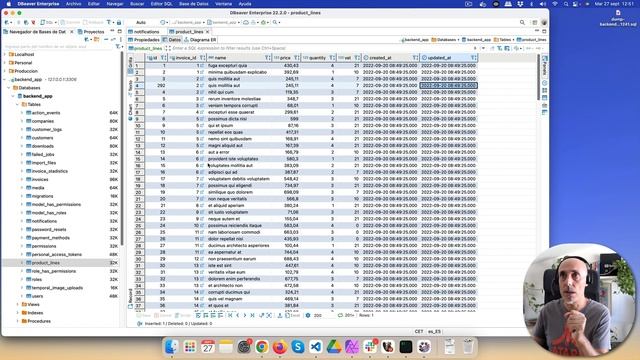
Task: Switch to the notifications editor tab
Action: click(144, 31)
